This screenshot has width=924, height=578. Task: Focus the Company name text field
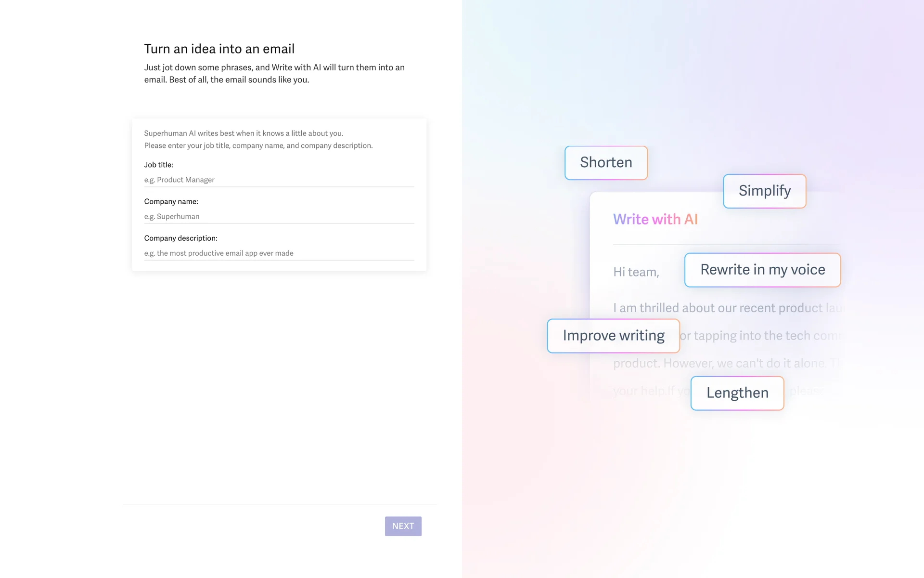tap(279, 216)
